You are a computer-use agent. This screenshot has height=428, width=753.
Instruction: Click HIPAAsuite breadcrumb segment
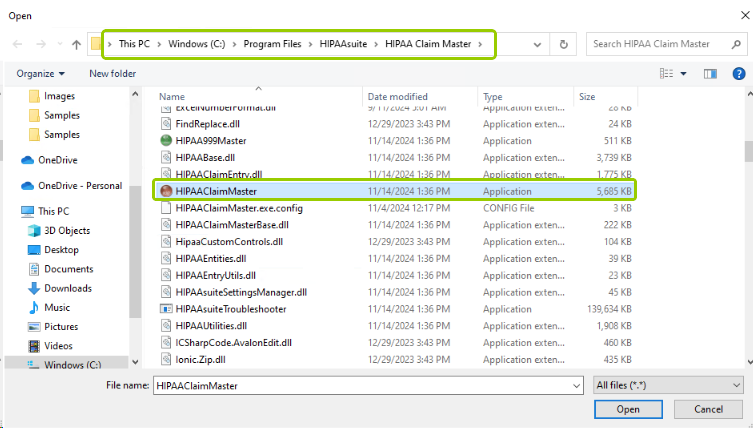pos(343,44)
